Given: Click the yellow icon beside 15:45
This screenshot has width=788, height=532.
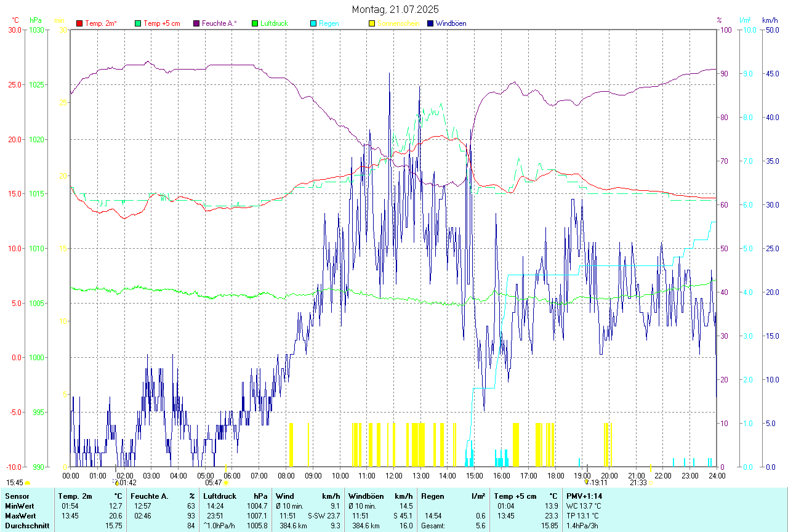Looking at the screenshot, I should click(27, 483).
